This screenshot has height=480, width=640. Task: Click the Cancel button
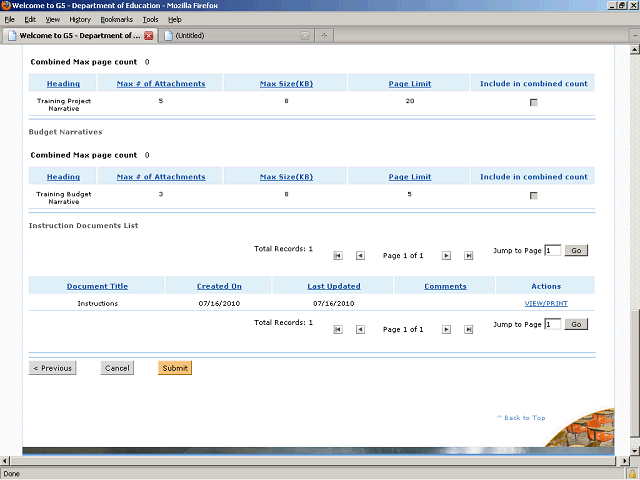click(117, 368)
